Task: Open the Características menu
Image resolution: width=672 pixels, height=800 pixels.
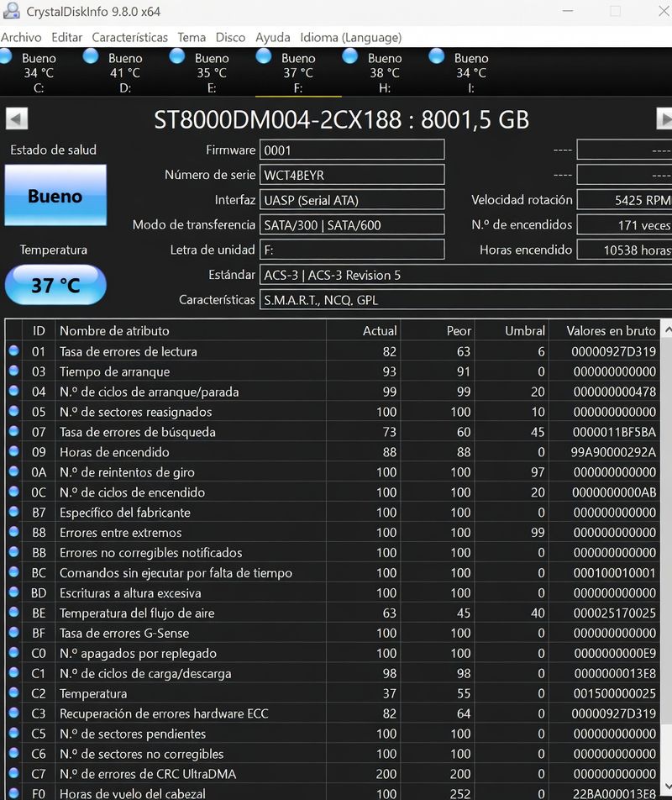Action: pos(129,37)
